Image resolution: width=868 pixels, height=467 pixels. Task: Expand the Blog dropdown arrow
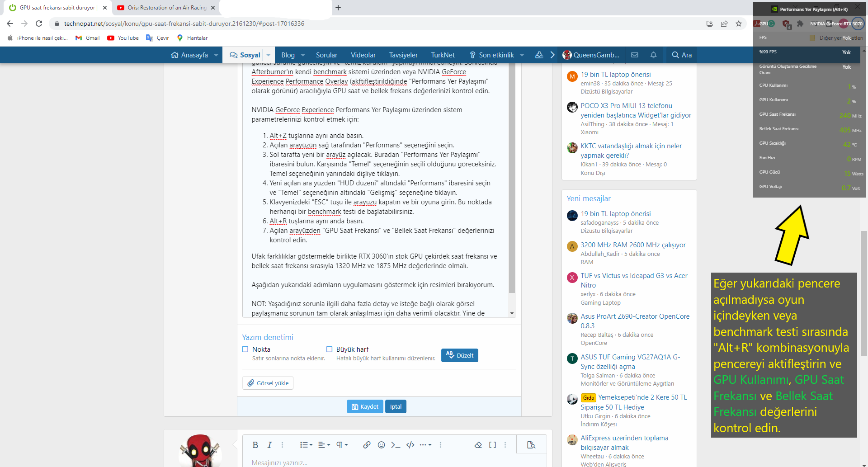tap(303, 55)
